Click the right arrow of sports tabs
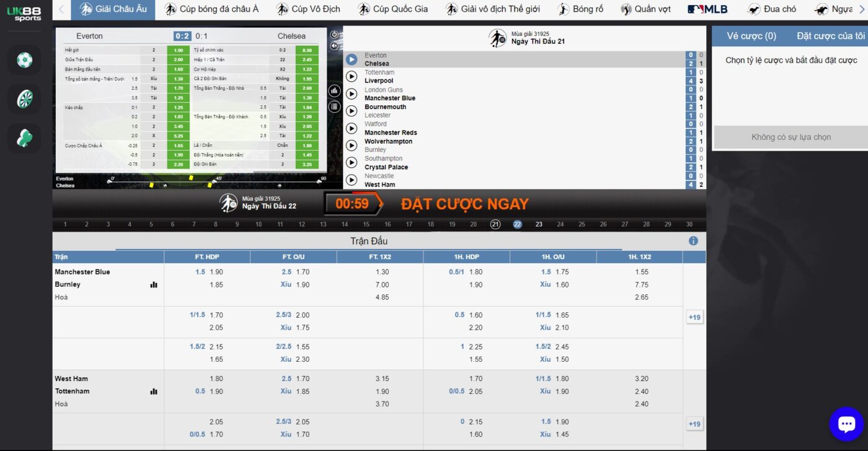The width and height of the screenshot is (868, 451). coord(861,9)
